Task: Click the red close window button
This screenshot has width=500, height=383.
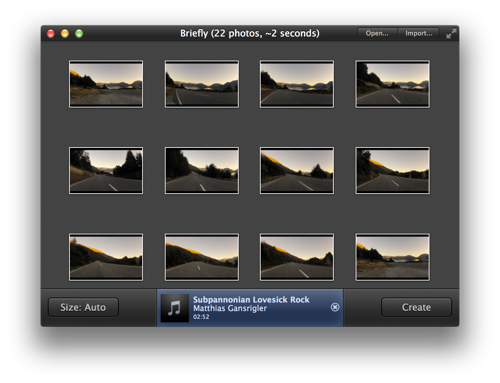Action: tap(51, 33)
